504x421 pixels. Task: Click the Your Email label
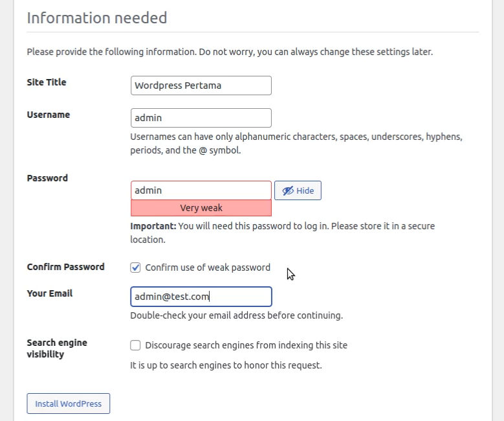coord(50,293)
